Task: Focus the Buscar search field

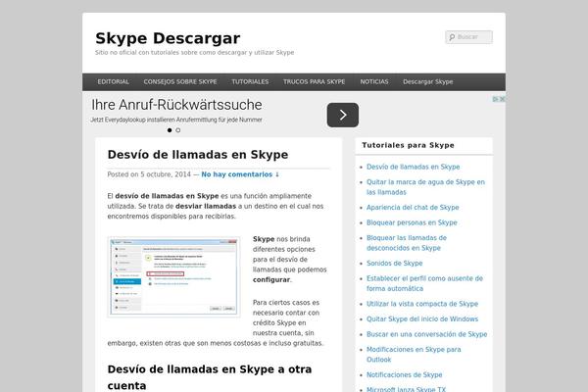Action: click(469, 37)
